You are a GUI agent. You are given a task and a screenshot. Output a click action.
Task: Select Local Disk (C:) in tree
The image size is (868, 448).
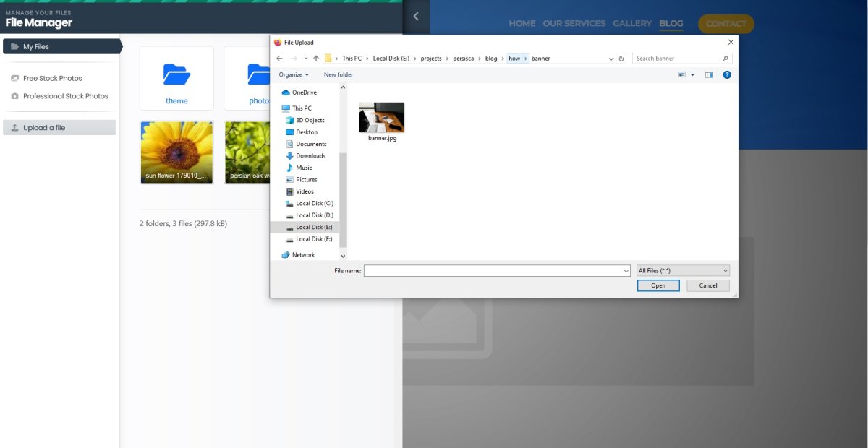314,203
